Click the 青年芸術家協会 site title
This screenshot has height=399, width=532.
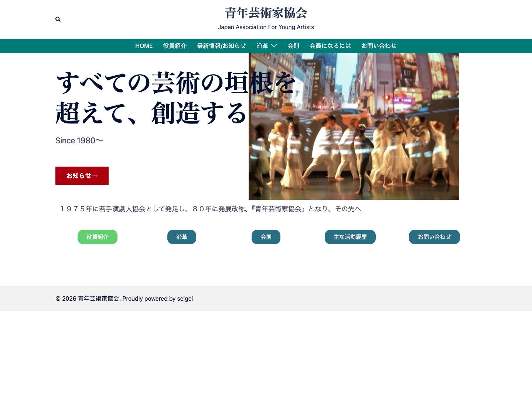click(x=266, y=13)
